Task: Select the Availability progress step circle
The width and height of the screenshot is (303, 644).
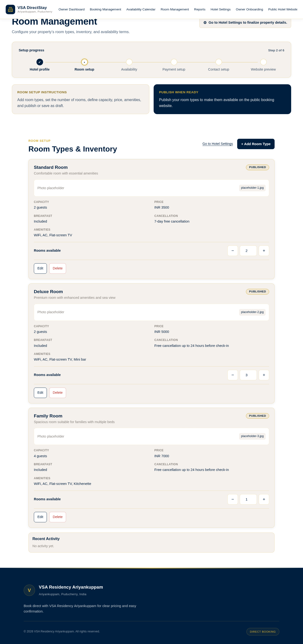Action: coord(129,62)
